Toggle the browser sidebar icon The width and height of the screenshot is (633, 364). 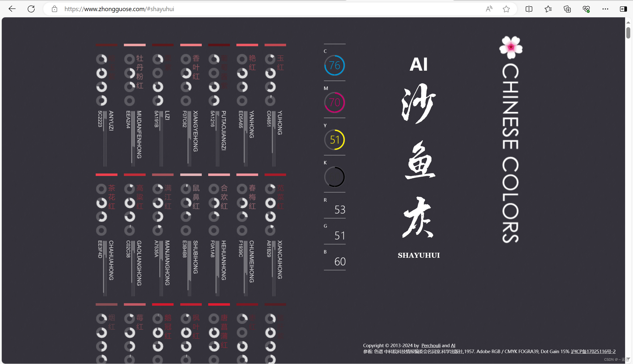tap(623, 9)
